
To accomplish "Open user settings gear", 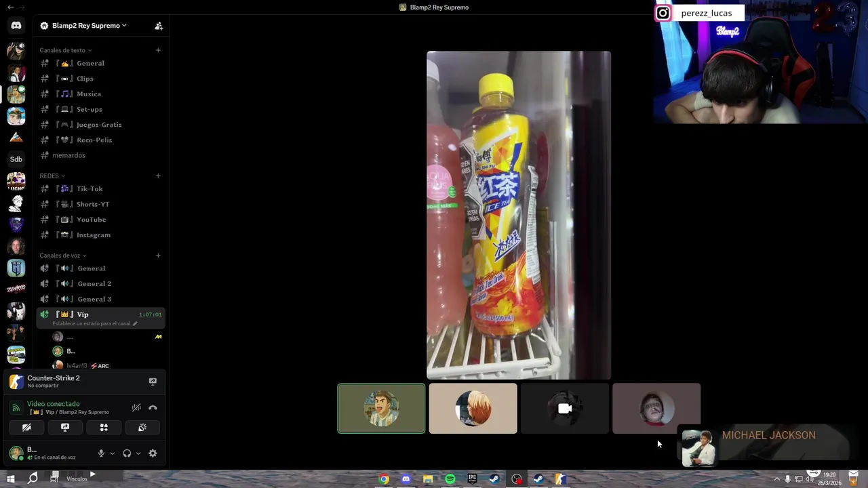I will (153, 453).
